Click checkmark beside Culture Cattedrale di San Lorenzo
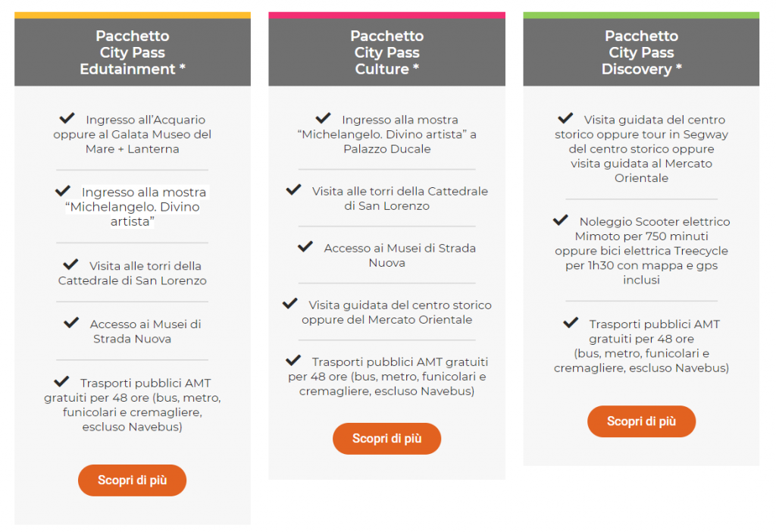The height and width of the screenshot is (532, 776). click(x=294, y=190)
